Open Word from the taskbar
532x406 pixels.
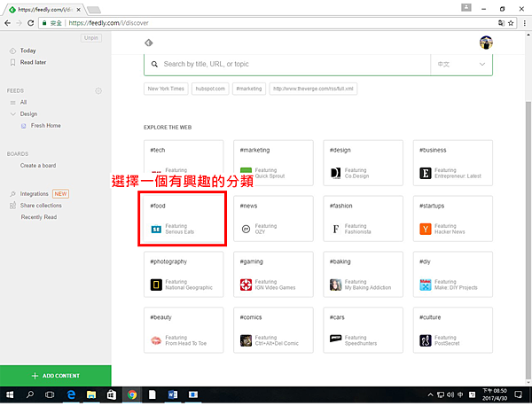pos(173,394)
